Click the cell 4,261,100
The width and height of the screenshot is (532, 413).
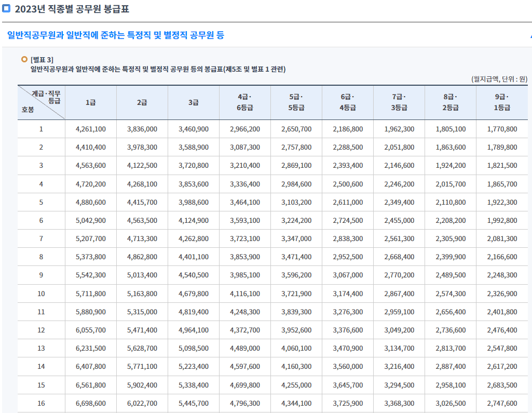pyautogui.click(x=91, y=129)
